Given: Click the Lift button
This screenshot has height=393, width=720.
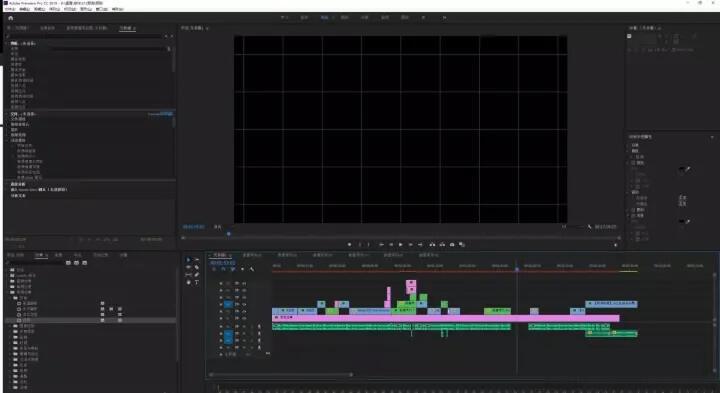Looking at the screenshot, I should pyautogui.click(x=432, y=245).
